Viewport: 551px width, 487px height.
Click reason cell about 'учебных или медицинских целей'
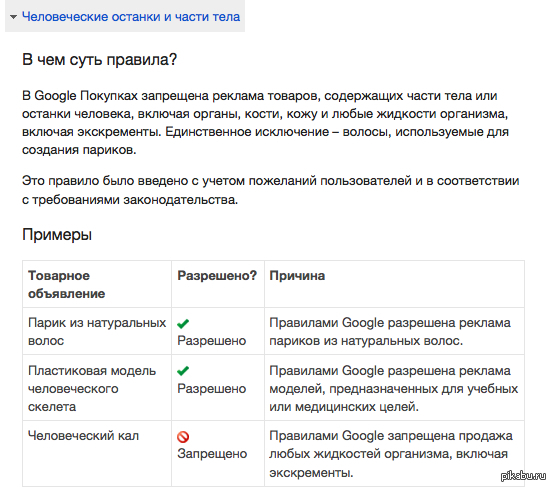(x=394, y=388)
